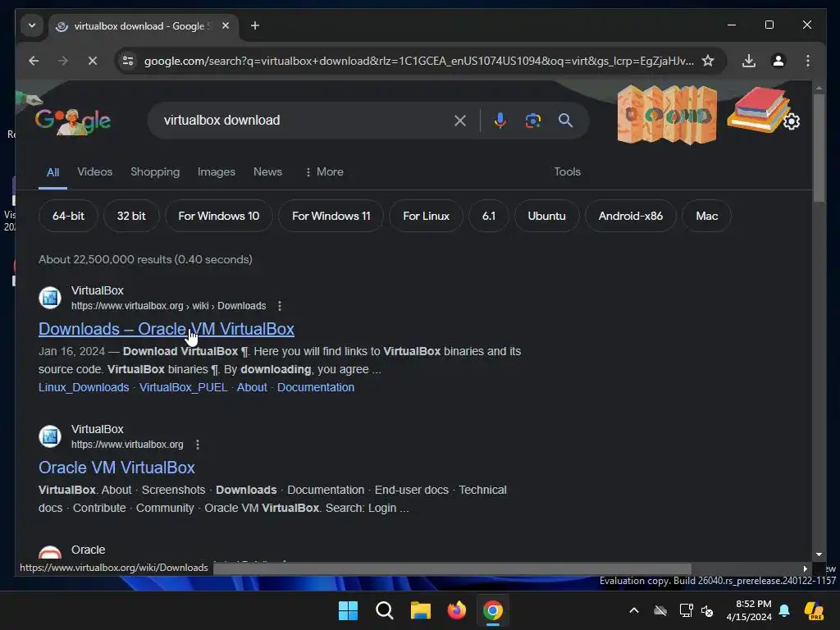840x630 pixels.
Task: Select the All results tab
Action: click(x=52, y=172)
